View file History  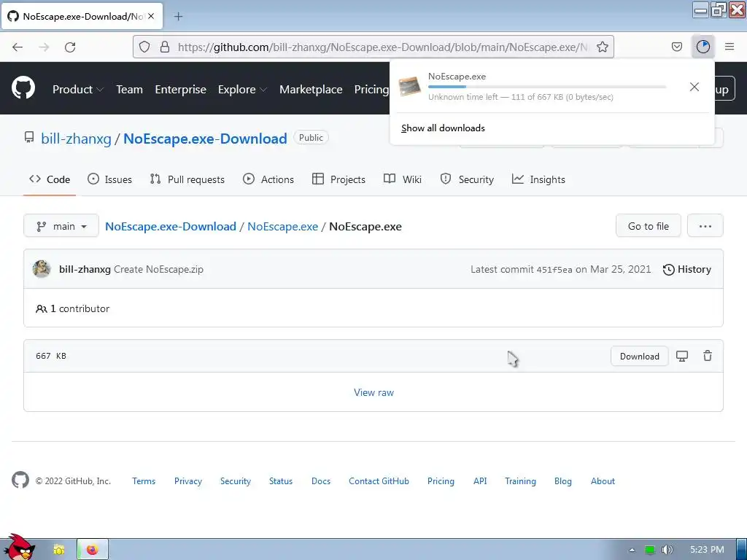point(687,269)
